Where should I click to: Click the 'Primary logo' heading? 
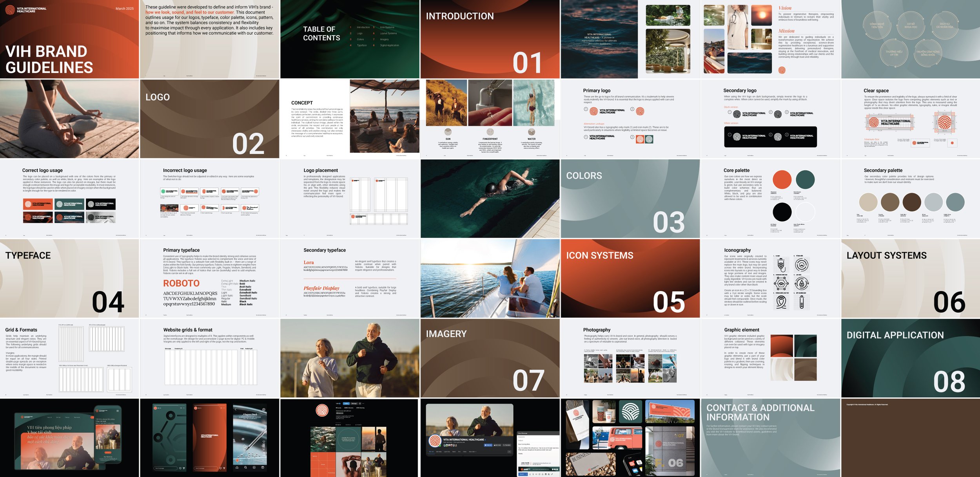click(x=597, y=90)
